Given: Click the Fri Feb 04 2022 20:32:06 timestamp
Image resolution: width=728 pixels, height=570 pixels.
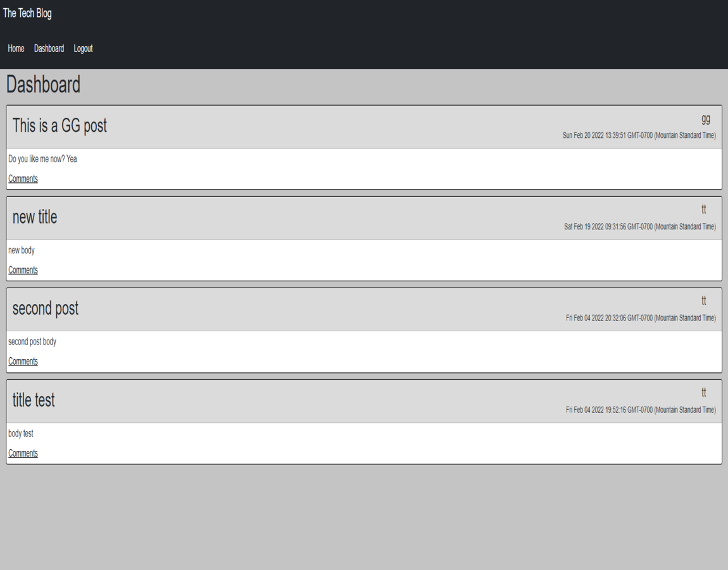Looking at the screenshot, I should tap(641, 318).
